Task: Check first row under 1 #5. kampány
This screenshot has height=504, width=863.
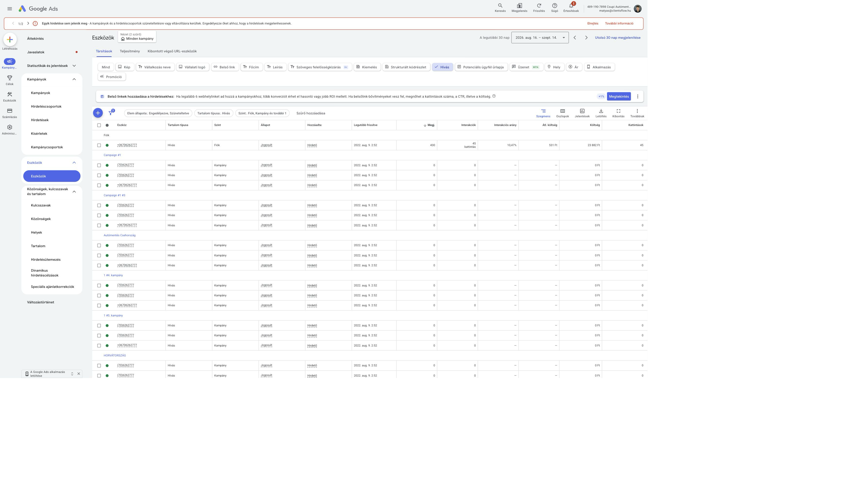Action: tap(99, 326)
